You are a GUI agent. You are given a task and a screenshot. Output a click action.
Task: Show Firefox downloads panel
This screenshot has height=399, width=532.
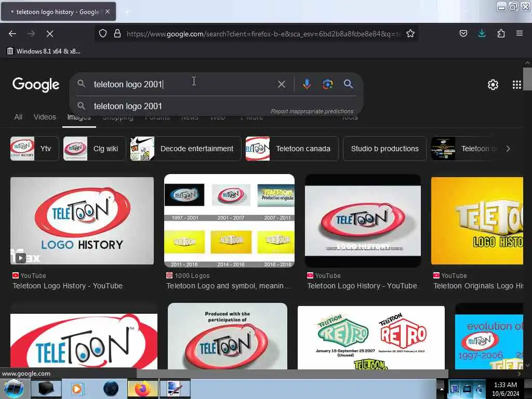[482, 33]
